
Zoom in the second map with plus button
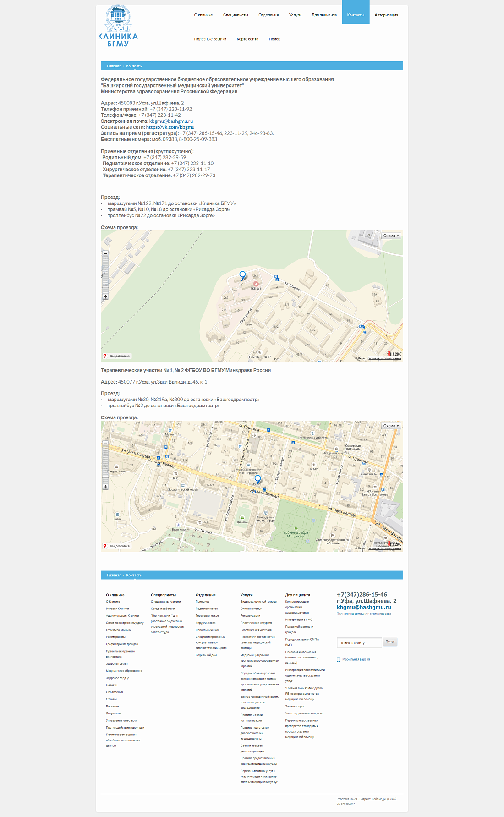coord(105,487)
